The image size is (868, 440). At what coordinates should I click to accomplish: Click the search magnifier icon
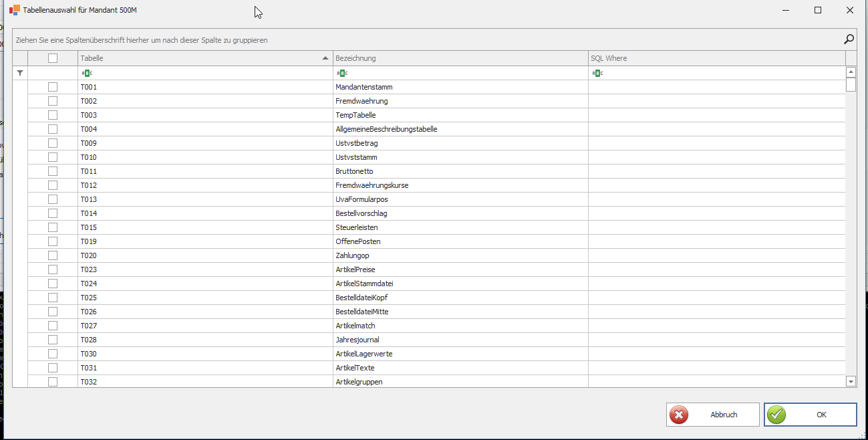pyautogui.click(x=849, y=39)
